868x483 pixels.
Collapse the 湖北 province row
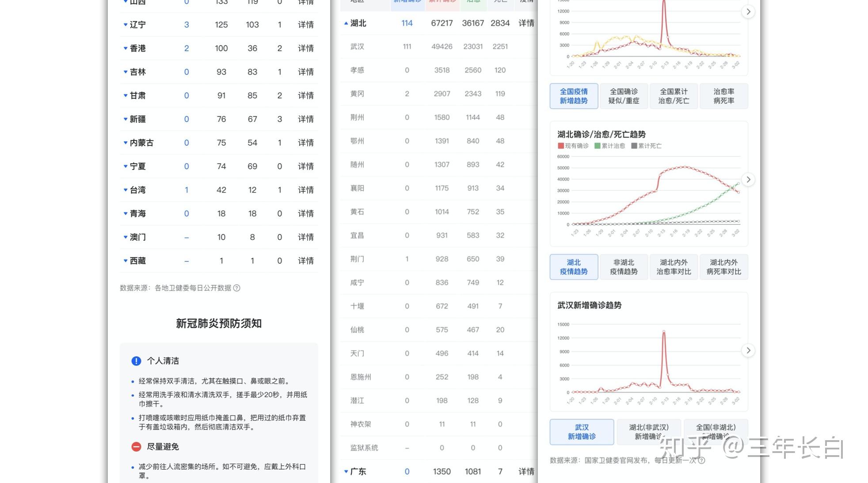pyautogui.click(x=346, y=23)
